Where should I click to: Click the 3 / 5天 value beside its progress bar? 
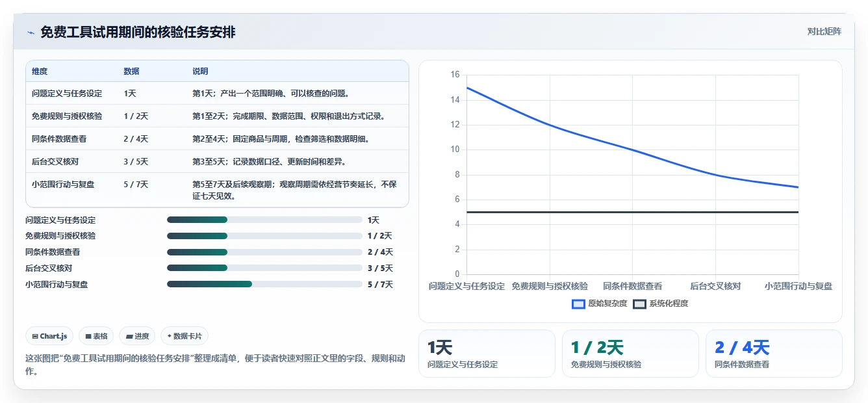coord(380,268)
